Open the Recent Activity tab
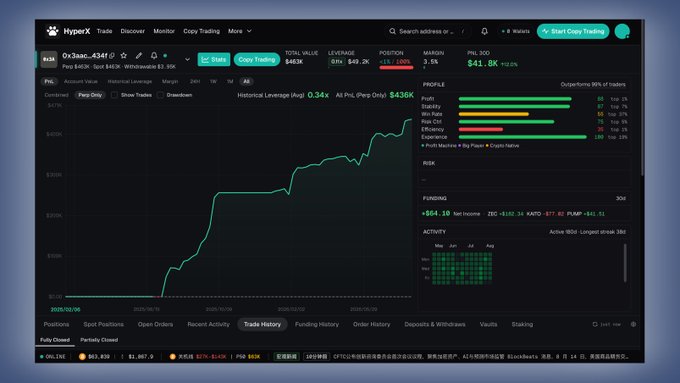 pyautogui.click(x=208, y=324)
